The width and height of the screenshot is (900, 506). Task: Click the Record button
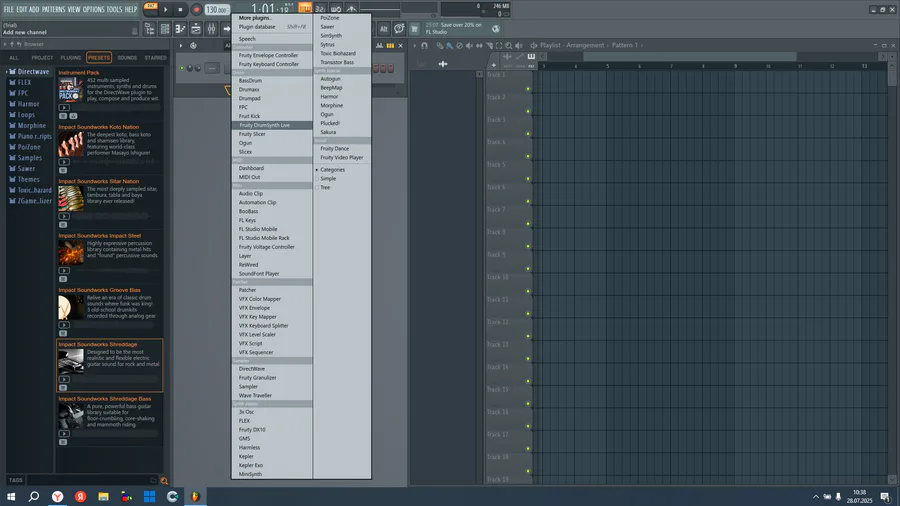point(196,9)
